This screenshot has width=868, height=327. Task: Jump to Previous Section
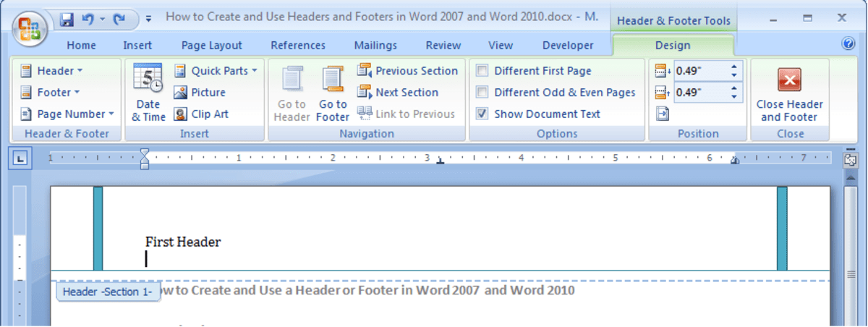407,71
